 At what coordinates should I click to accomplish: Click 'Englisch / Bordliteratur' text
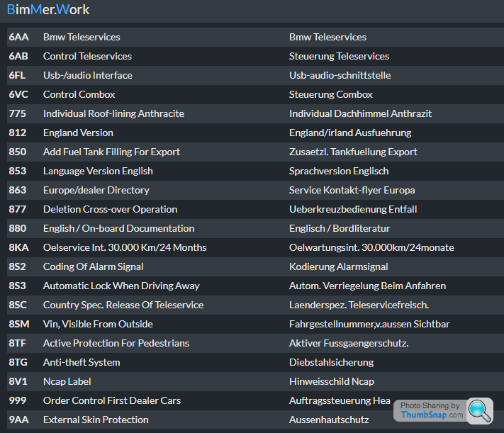(340, 228)
